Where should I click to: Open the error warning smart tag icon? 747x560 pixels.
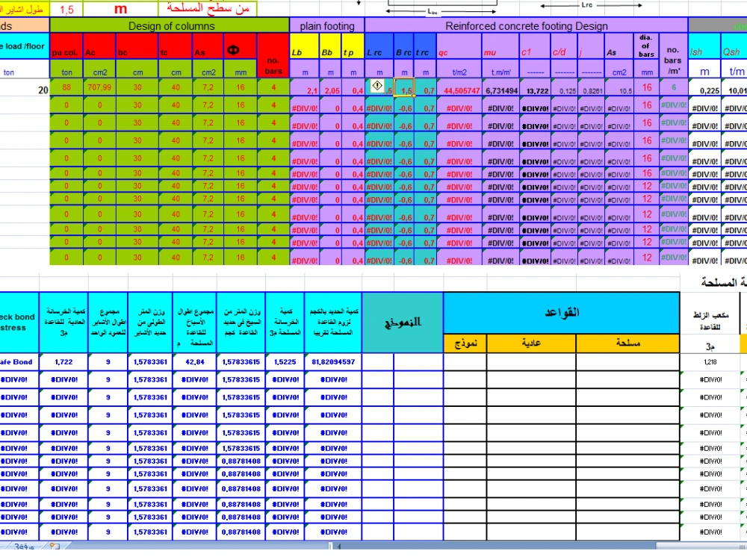pyautogui.click(x=376, y=86)
